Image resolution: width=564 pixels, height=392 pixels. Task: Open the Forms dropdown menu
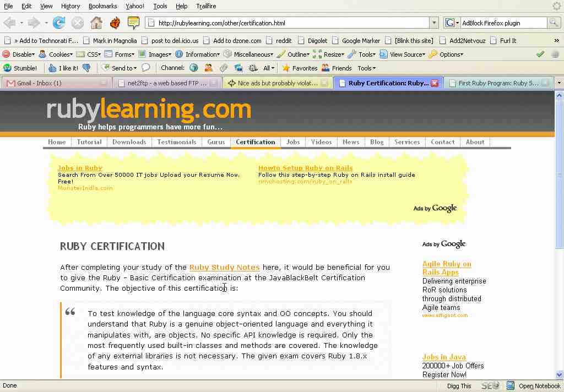tap(120, 55)
